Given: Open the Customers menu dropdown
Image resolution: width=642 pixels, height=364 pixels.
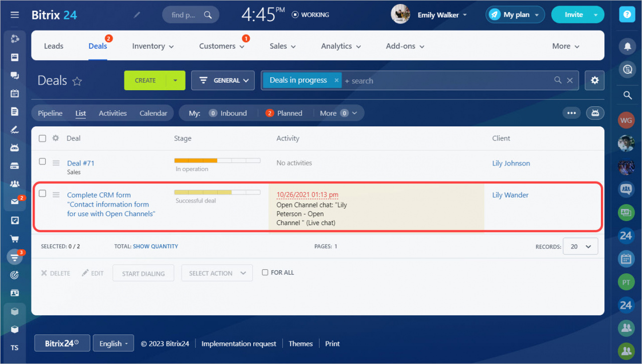Looking at the screenshot, I should [x=222, y=46].
